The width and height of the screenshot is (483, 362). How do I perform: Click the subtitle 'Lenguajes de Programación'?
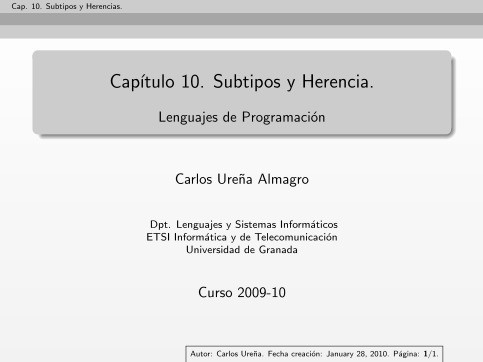242,117
